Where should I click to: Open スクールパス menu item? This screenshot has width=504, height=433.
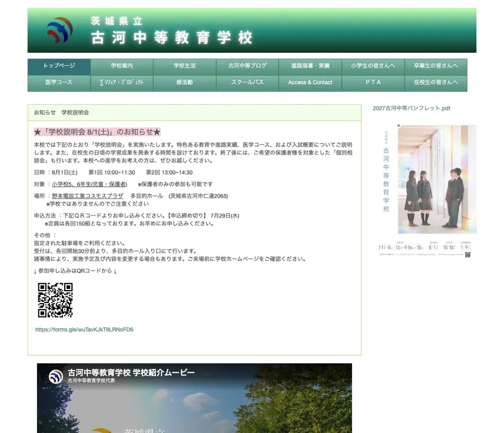pos(247,83)
